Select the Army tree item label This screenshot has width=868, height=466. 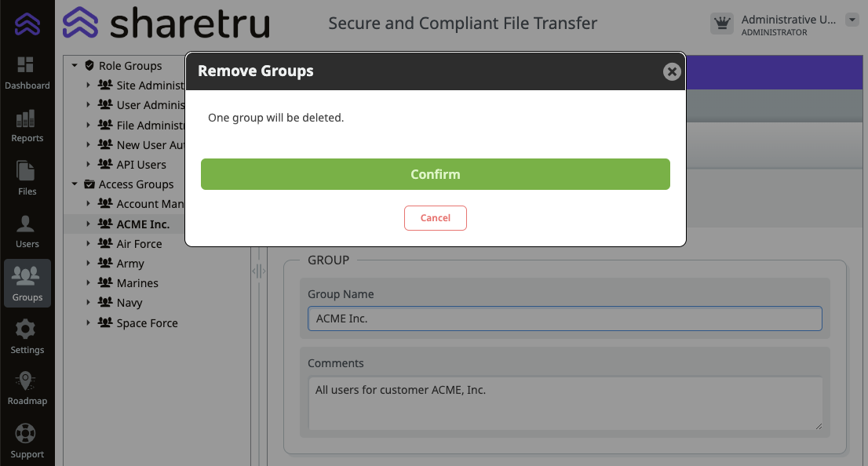pos(130,264)
